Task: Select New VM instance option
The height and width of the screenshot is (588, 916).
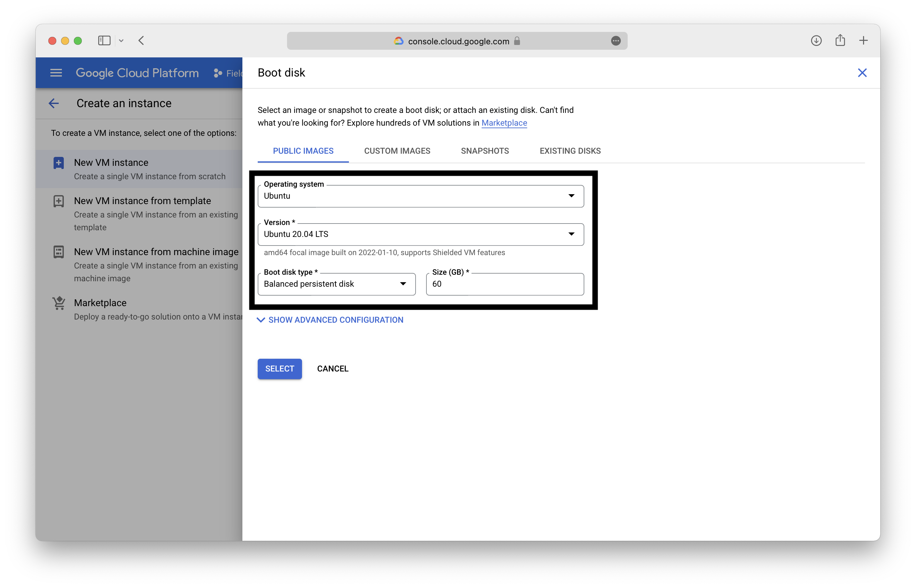Action: pyautogui.click(x=139, y=169)
